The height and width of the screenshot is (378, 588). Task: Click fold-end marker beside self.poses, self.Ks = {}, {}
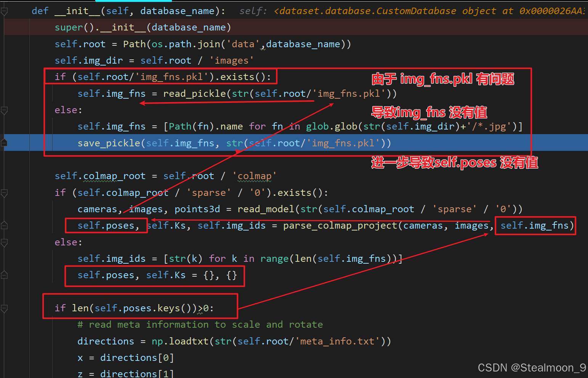point(4,275)
